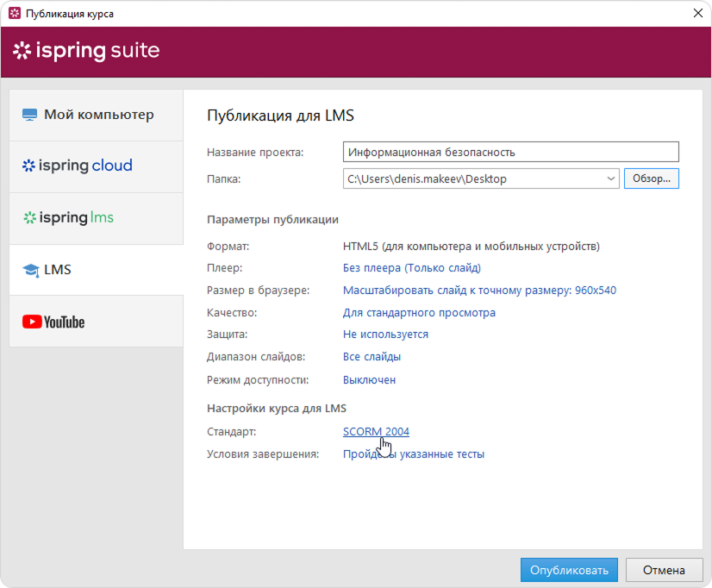Screen dimensions: 712x588
Task: Click the green iSpring LMS asterisk icon
Action: [x=29, y=218]
